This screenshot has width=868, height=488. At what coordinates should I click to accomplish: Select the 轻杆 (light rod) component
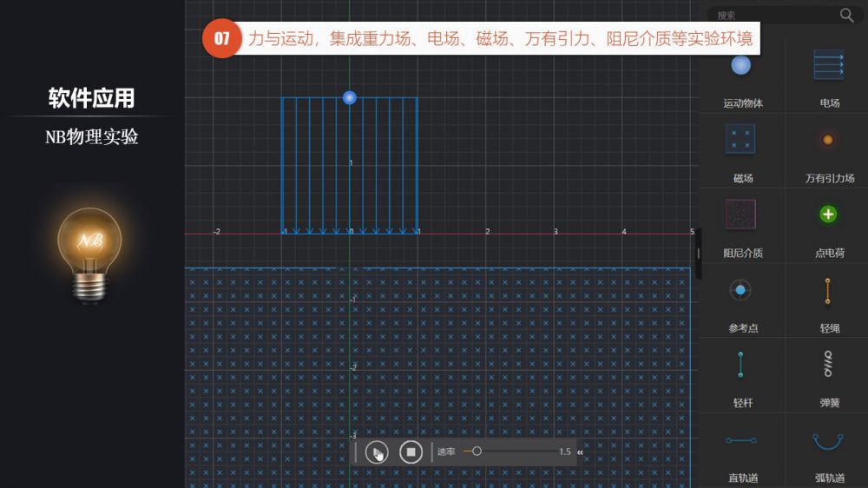(740, 365)
